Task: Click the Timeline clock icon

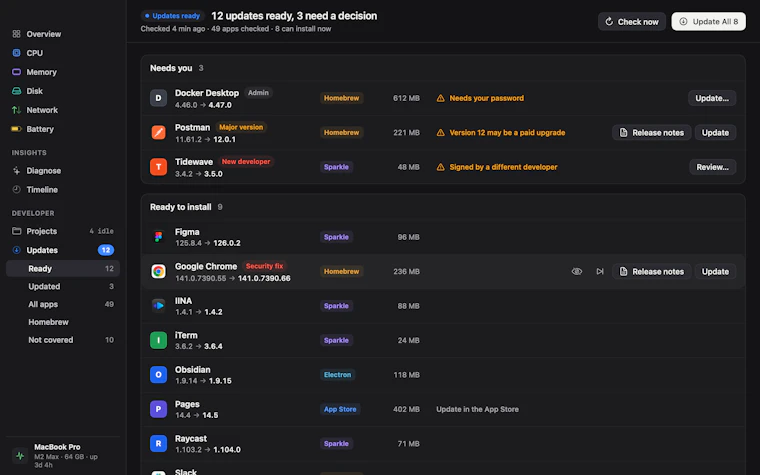Action: click(16, 190)
